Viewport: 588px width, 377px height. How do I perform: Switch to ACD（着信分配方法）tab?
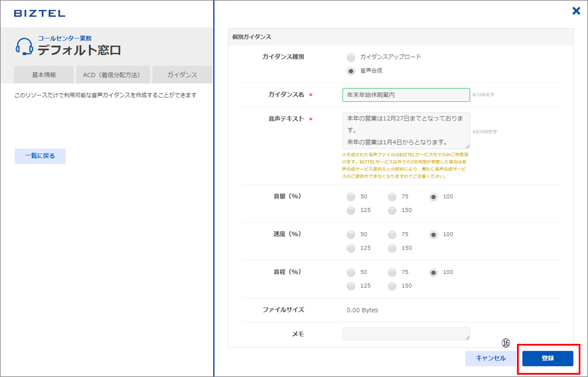pyautogui.click(x=113, y=74)
